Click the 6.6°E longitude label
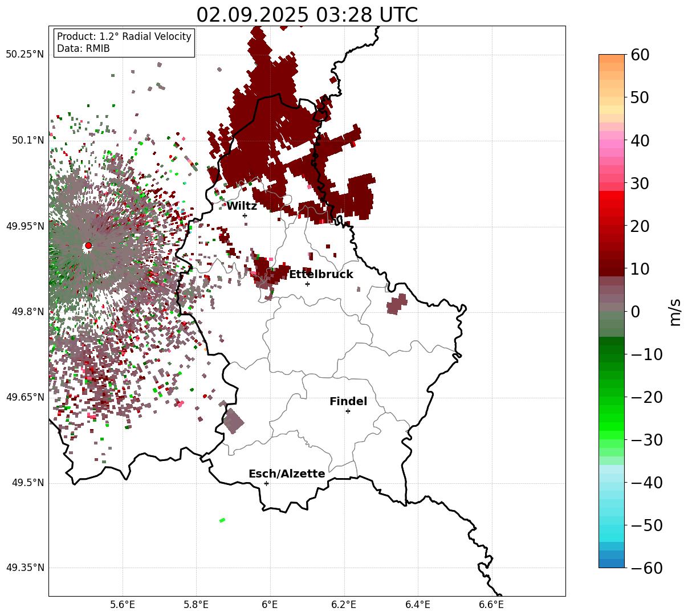Viewport: 688px width, 616px height. (491, 605)
